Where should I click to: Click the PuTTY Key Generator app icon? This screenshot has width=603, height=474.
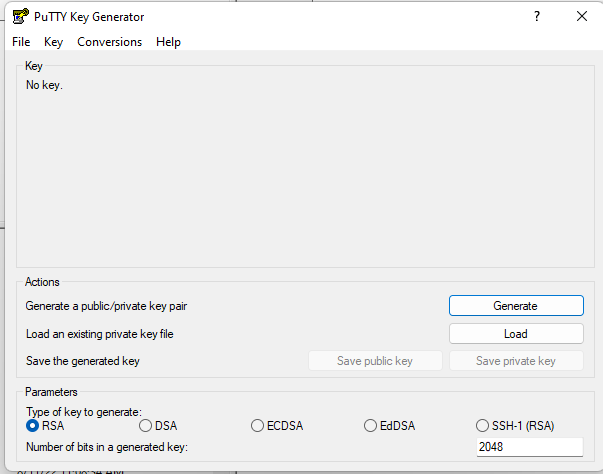20,16
